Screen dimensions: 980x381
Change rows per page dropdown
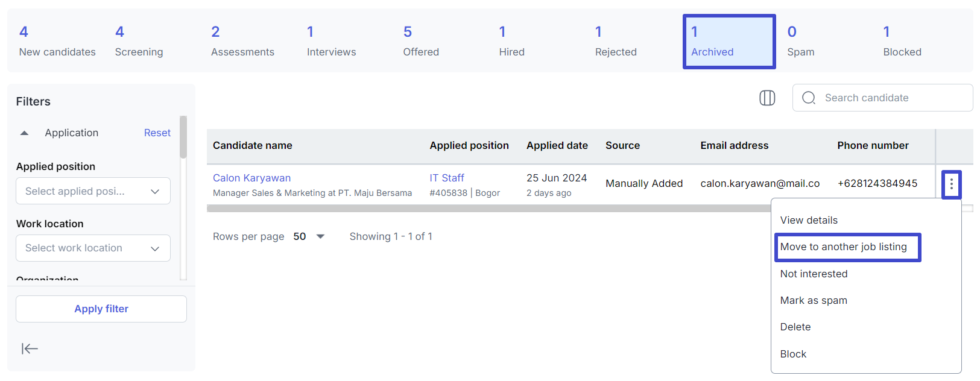click(x=309, y=236)
